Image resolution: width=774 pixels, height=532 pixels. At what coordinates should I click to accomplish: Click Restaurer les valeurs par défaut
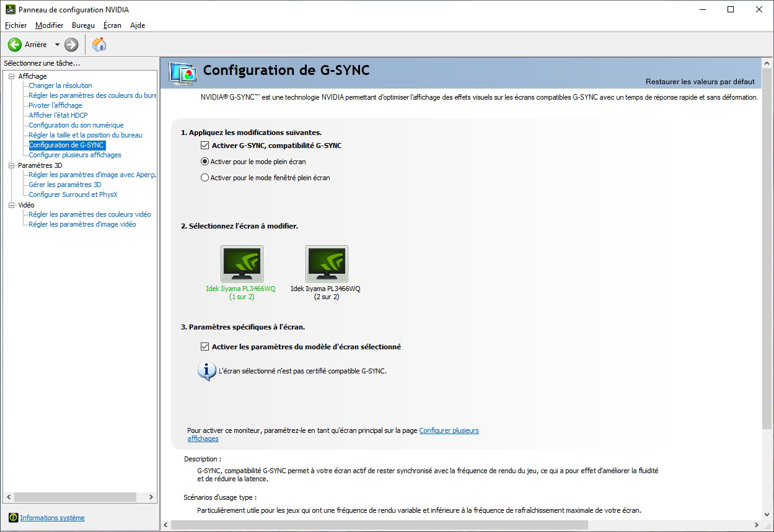point(700,82)
